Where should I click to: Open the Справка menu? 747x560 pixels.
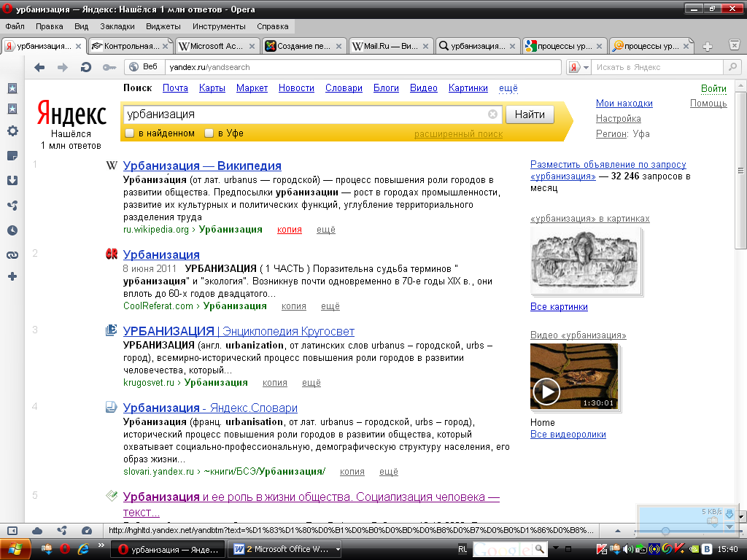(x=273, y=26)
